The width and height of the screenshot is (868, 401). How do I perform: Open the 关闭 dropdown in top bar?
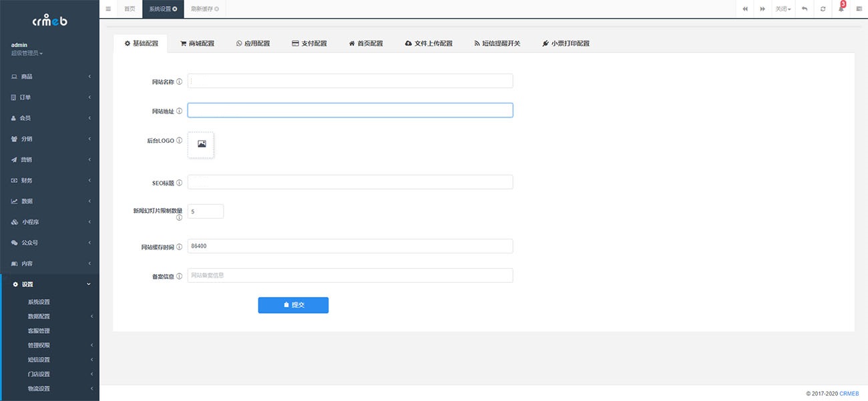(783, 9)
